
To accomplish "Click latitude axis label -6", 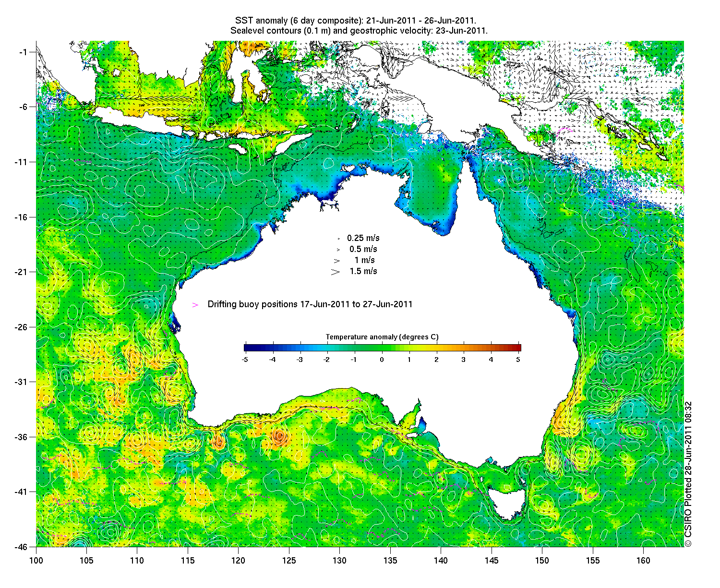I will point(24,107).
